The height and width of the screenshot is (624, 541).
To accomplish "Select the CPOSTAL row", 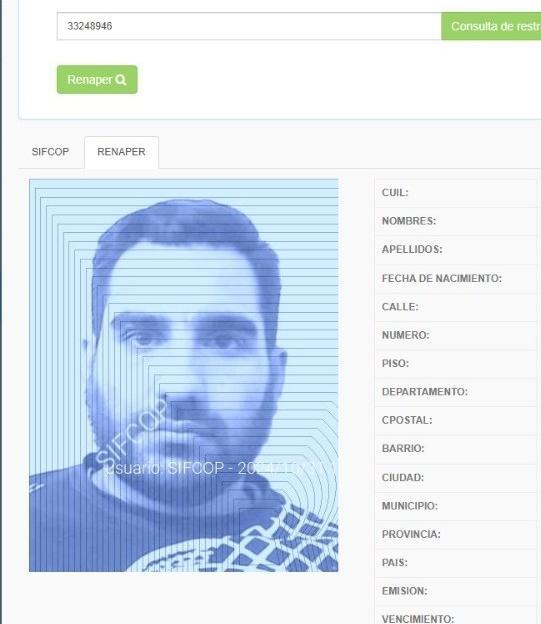I will (458, 420).
